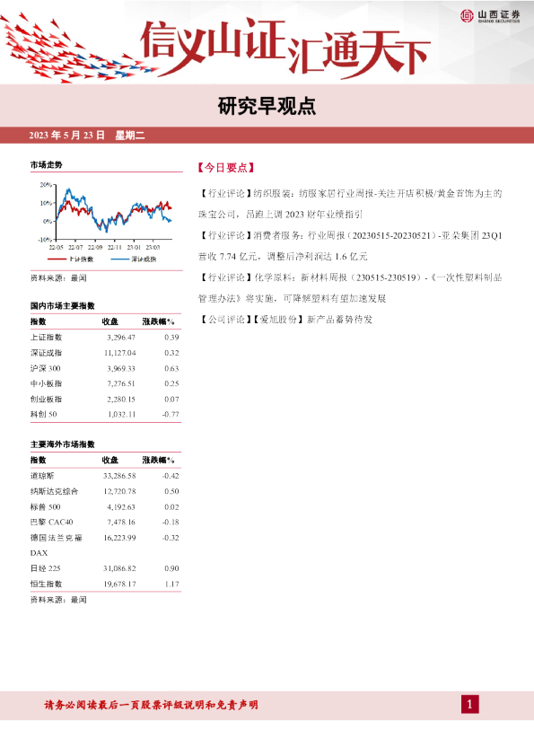Select the 研究早观点 title heading
The image size is (534, 756).
click(267, 106)
